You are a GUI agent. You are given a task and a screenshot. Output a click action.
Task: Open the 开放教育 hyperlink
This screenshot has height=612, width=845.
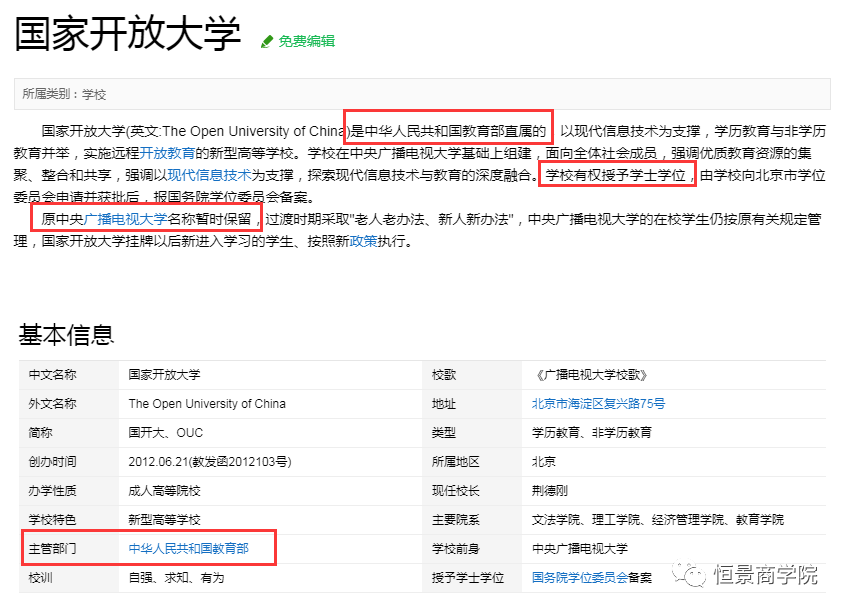click(167, 154)
